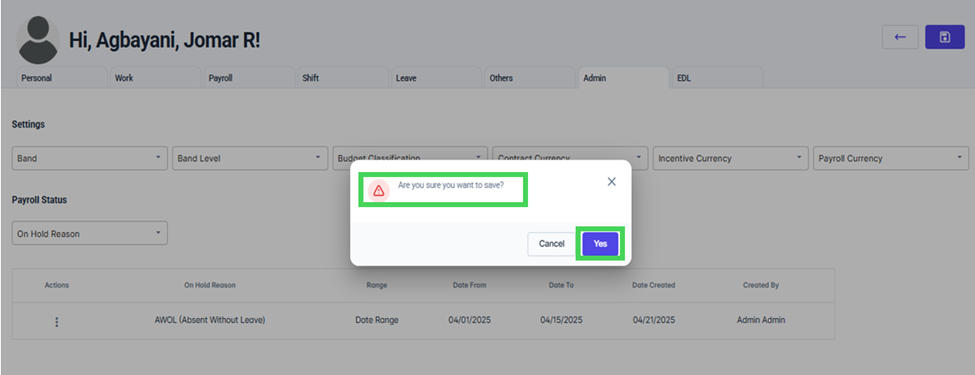Click the Date To column header
Image resolution: width=975 pixels, height=375 pixels.
click(561, 285)
